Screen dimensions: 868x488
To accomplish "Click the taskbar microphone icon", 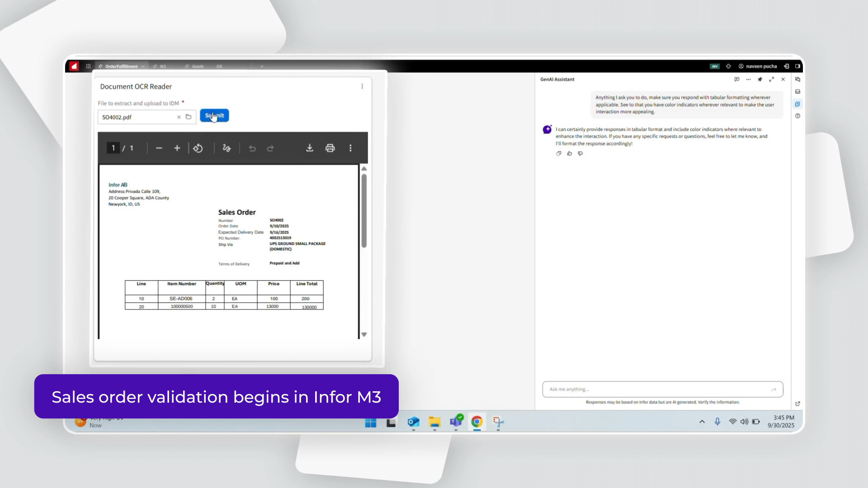I will 717,422.
